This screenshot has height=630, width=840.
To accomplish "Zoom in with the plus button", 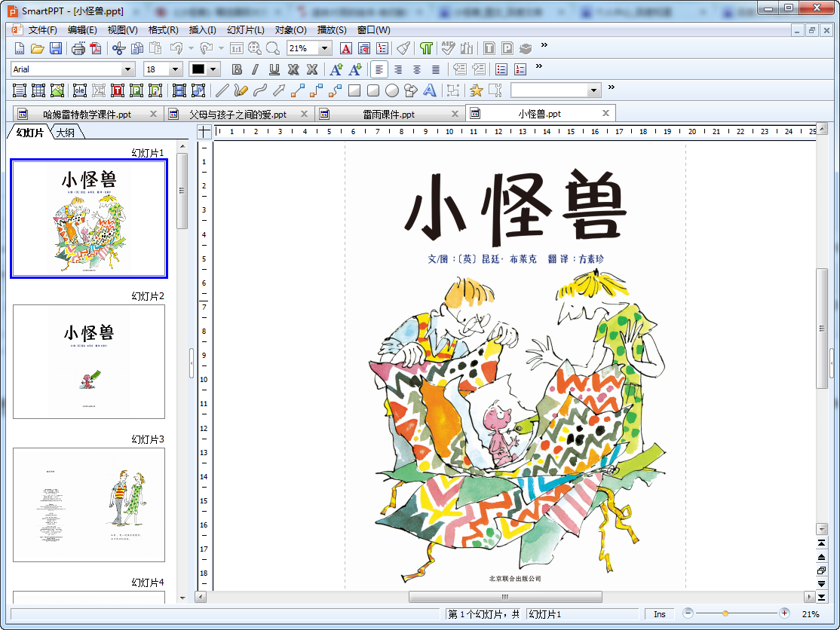I will pyautogui.click(x=784, y=613).
